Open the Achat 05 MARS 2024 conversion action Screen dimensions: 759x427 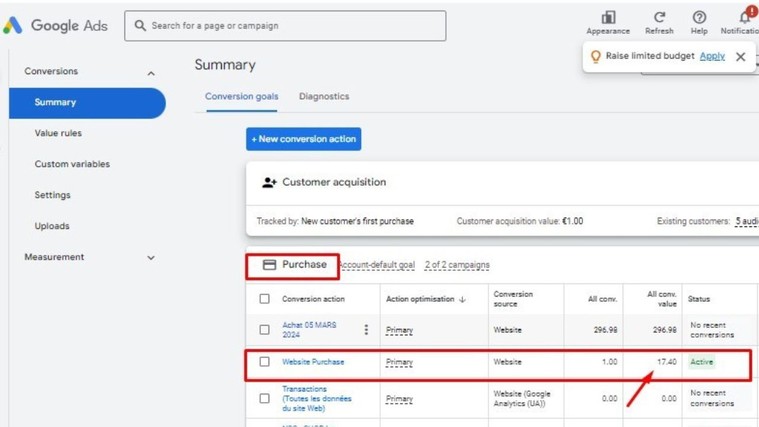click(309, 330)
